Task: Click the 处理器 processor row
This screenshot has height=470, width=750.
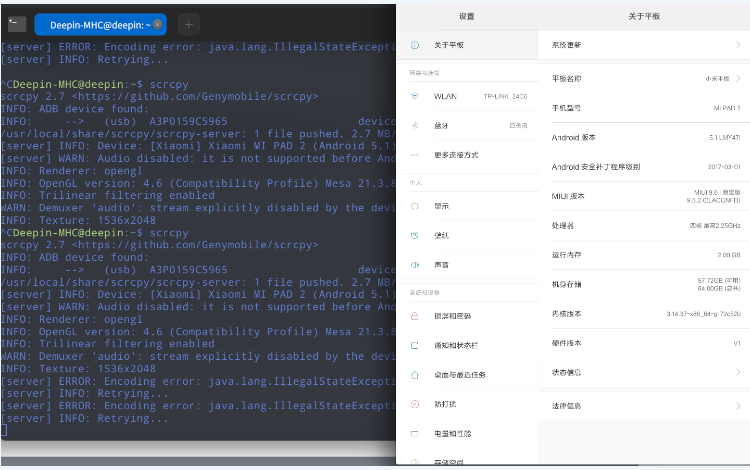Action: coord(644,226)
